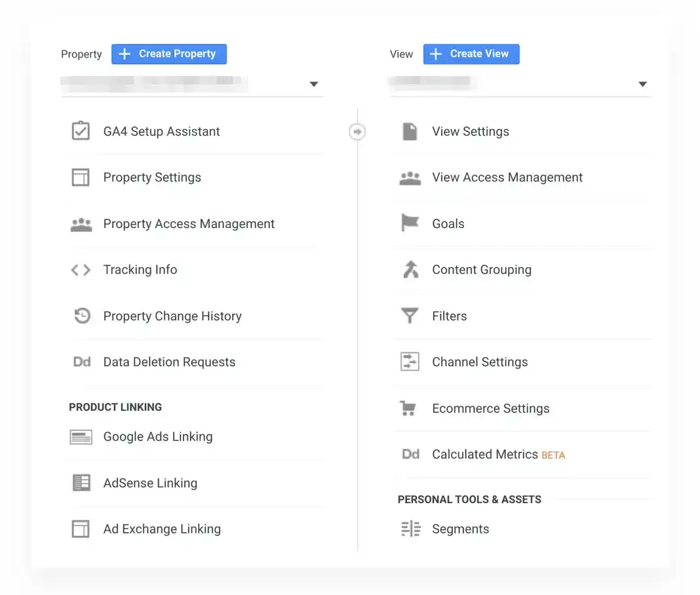Click the collapse arrow between Property and View columns

coord(357,131)
